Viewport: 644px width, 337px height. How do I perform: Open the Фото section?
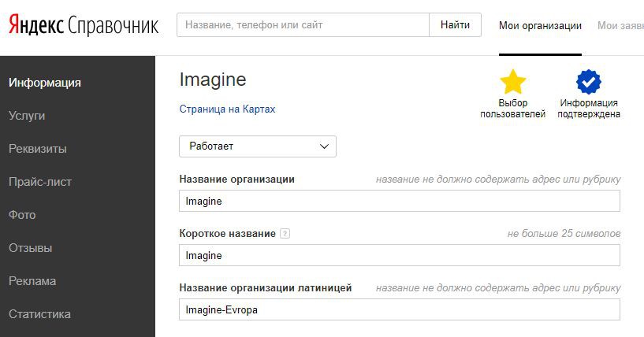(x=22, y=215)
